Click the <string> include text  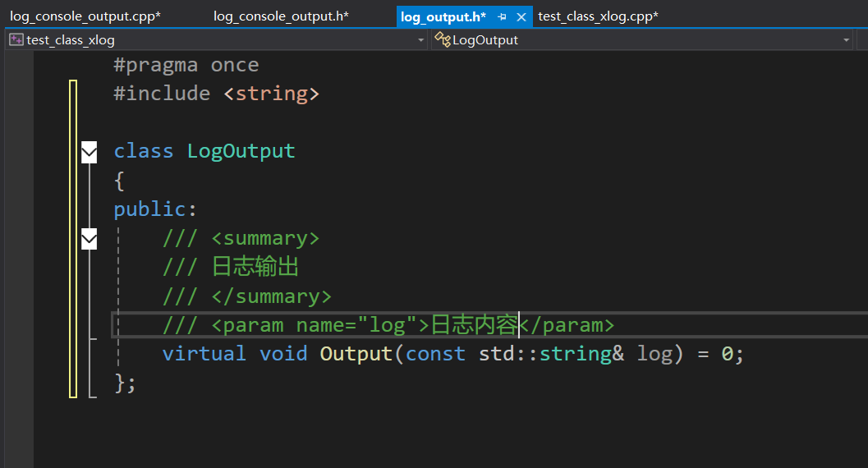pos(271,94)
